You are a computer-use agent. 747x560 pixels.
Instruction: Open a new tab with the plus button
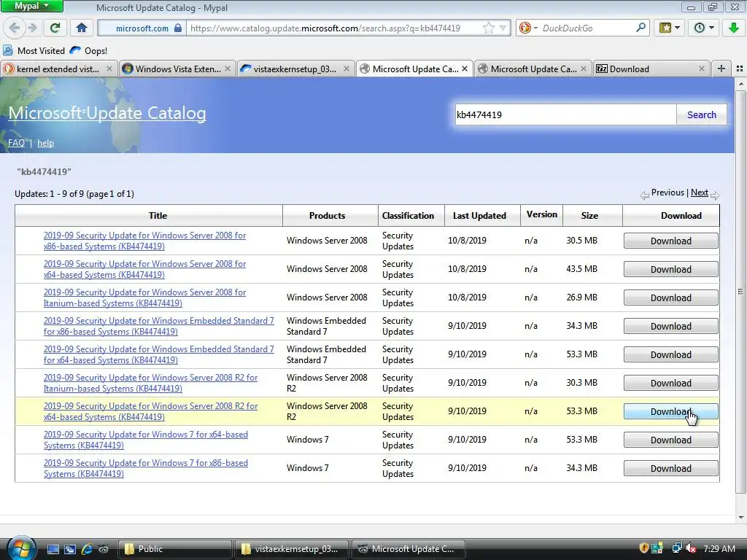coord(721,69)
